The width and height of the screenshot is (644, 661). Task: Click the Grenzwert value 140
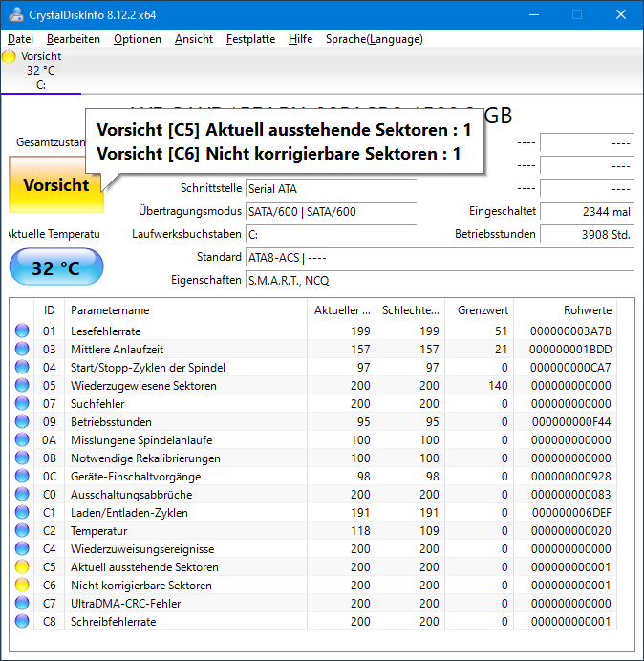[498, 386]
